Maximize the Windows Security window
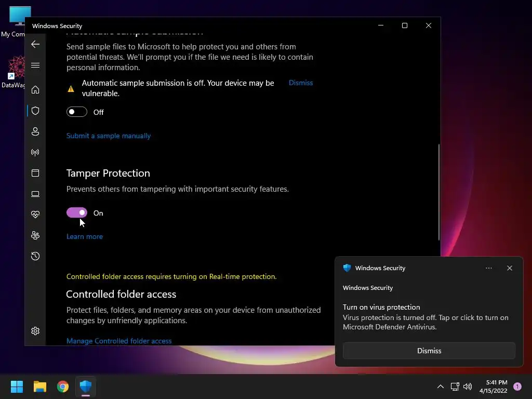The width and height of the screenshot is (532, 399). (x=404, y=25)
